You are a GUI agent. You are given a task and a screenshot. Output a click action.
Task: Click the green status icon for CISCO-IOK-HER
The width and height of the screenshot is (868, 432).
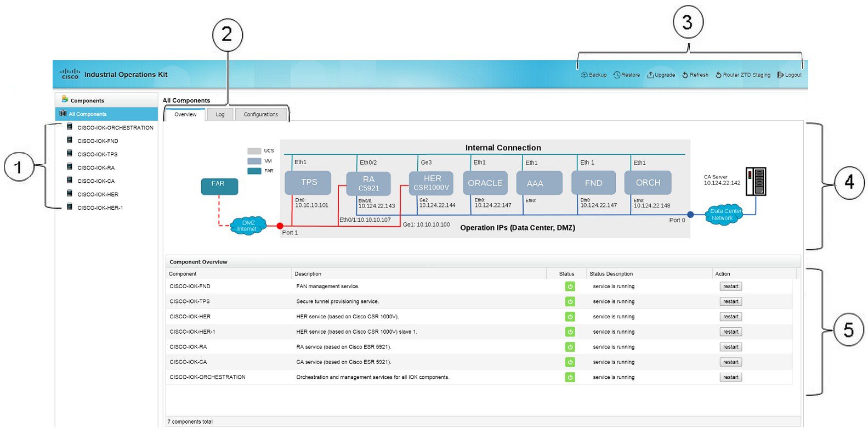570,317
